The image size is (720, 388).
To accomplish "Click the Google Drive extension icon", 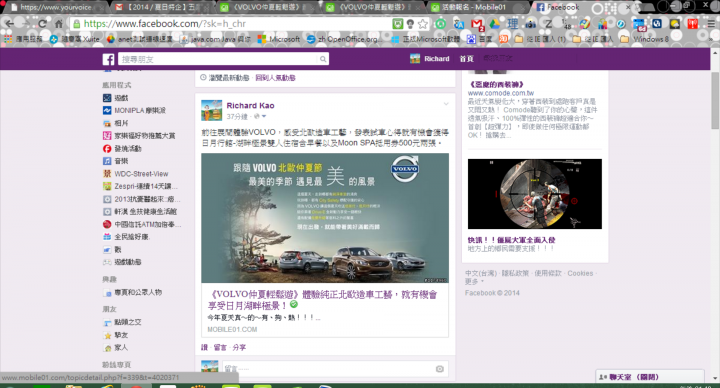I will click(495, 24).
